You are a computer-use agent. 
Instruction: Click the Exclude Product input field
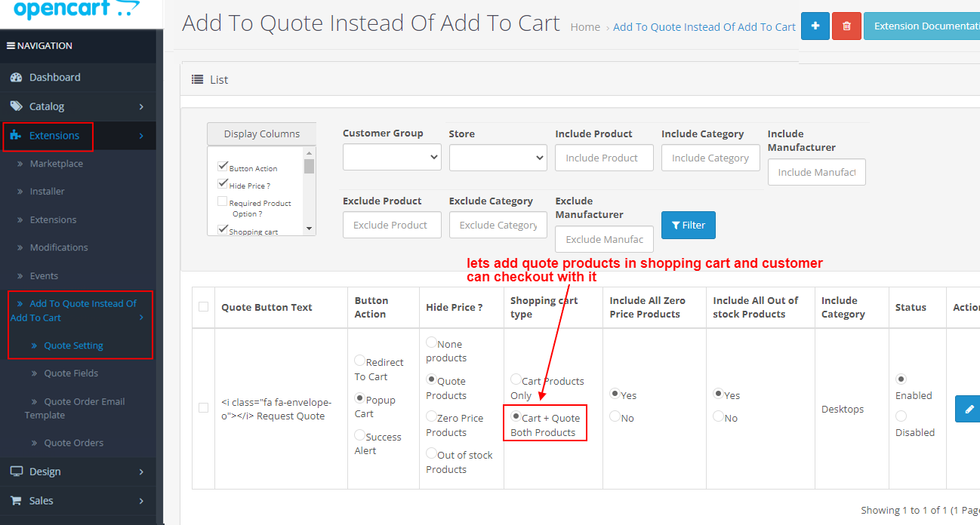click(392, 225)
